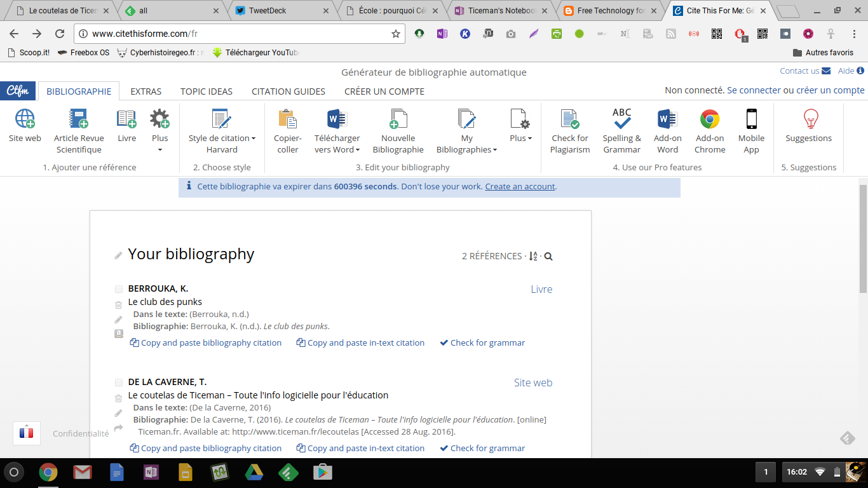Image resolution: width=868 pixels, height=488 pixels.
Task: Check for grammar on Berrouka reference
Action: [x=482, y=342]
